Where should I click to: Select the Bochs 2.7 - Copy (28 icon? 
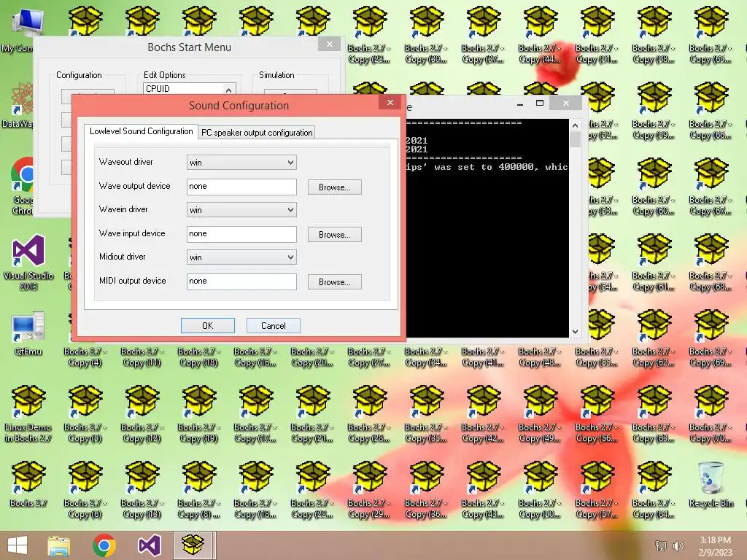click(x=369, y=414)
